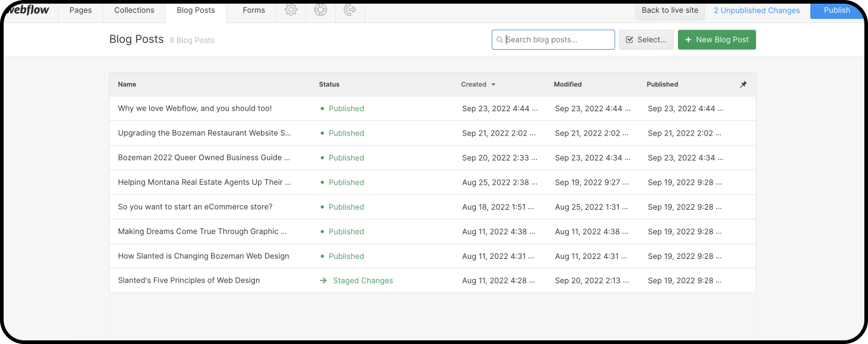Open 'Upgrading the Bozeman Restaurant Website' post
Screen dimensions: 868x344
pyautogui.click(x=205, y=133)
